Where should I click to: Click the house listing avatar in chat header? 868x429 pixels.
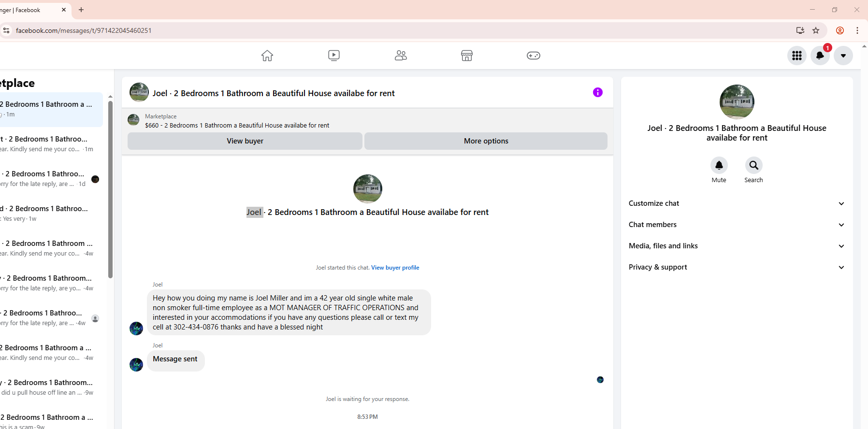[x=139, y=92]
